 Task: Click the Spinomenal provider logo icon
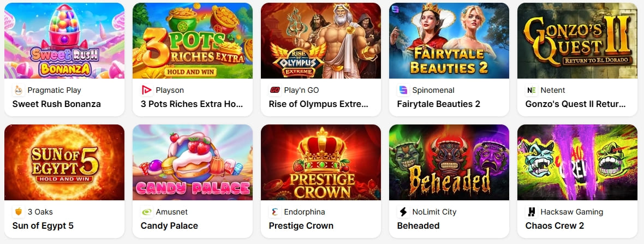pyautogui.click(x=403, y=90)
